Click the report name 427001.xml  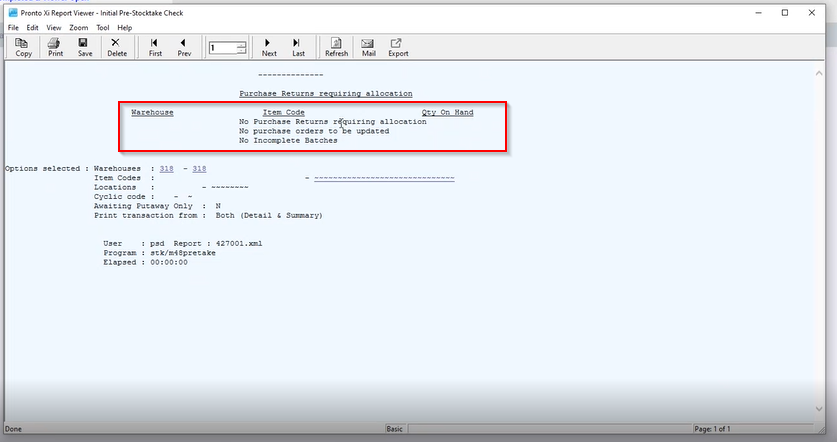click(x=239, y=243)
